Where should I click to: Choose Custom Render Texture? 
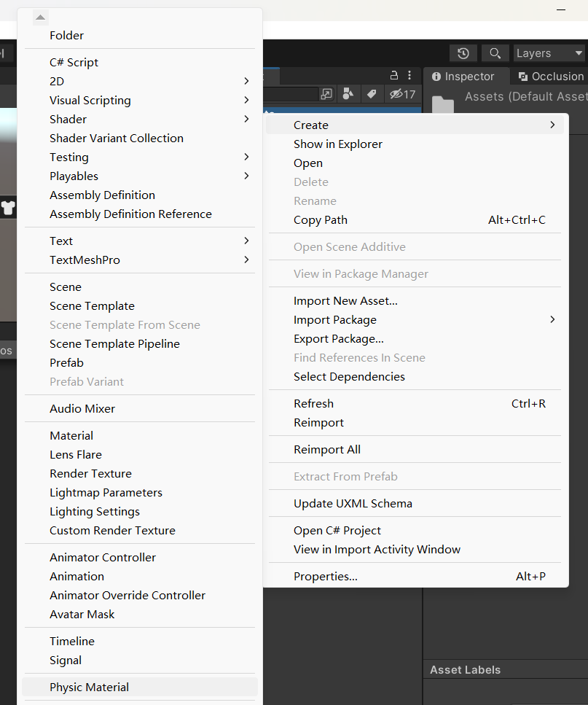pyautogui.click(x=140, y=530)
